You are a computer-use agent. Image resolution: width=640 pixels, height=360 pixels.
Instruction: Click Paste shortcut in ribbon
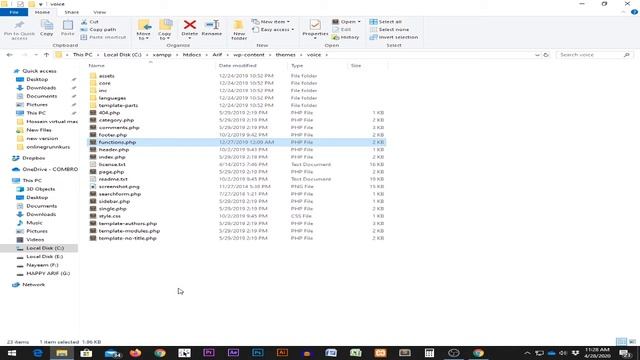pyautogui.click(x=103, y=37)
